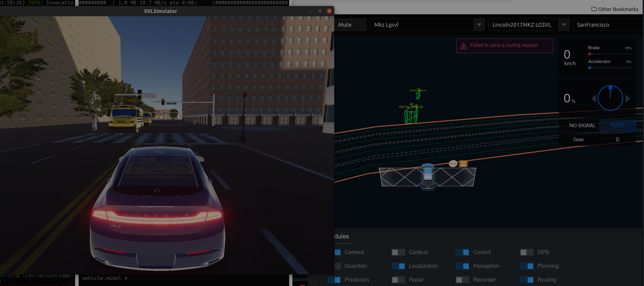This screenshot has width=644, height=286.
Task: Enable the GPS module switch
Action: [x=527, y=252]
